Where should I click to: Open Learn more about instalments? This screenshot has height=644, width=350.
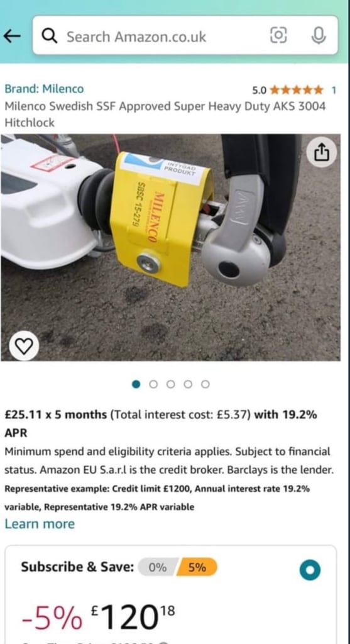[x=40, y=524]
